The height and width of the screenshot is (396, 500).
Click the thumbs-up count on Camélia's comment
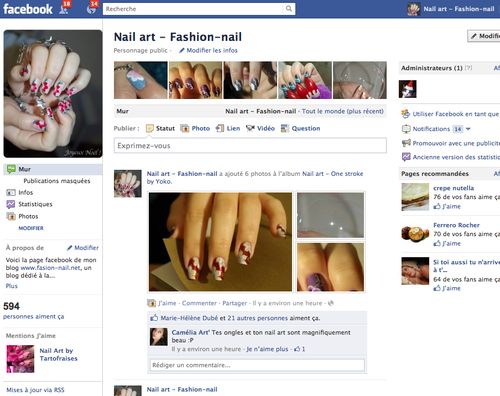pyautogui.click(x=299, y=349)
